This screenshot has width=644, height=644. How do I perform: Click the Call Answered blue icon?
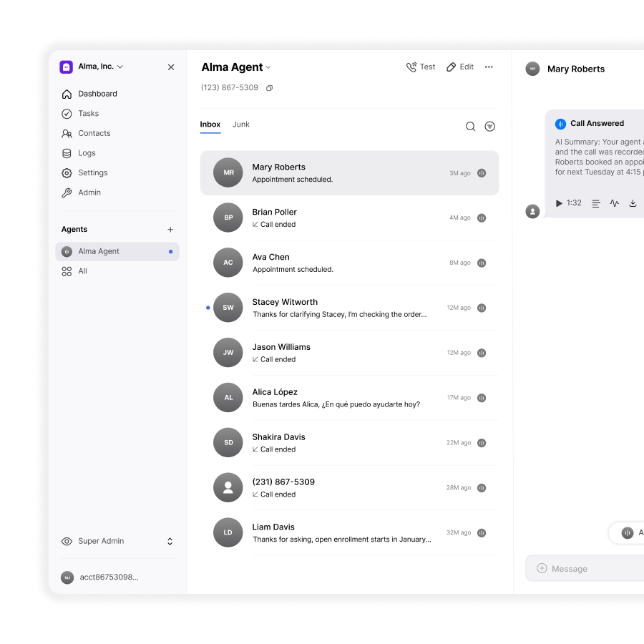(x=560, y=124)
